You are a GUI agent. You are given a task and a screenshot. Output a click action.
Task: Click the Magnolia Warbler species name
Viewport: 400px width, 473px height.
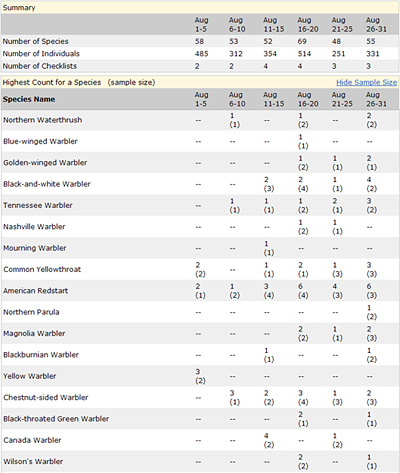point(34,333)
